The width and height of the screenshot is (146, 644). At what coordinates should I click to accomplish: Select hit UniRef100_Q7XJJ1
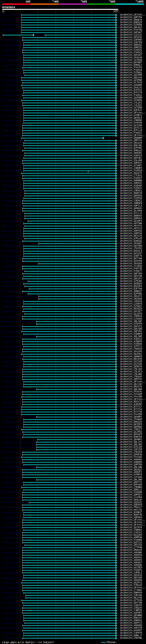pos(131,213)
